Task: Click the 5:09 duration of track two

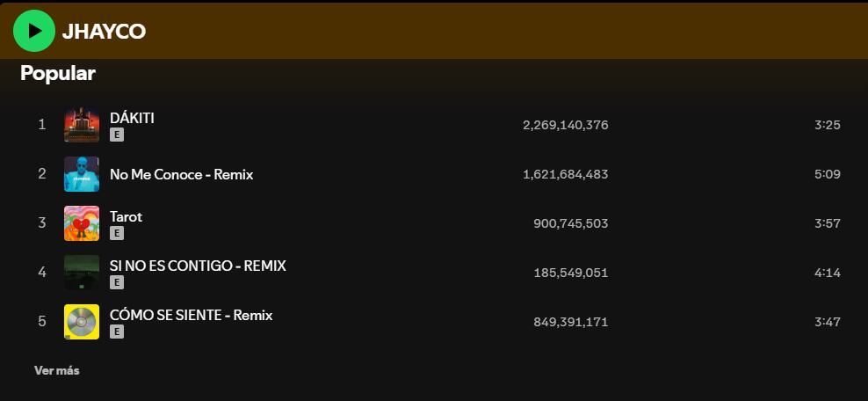Action: tap(828, 174)
